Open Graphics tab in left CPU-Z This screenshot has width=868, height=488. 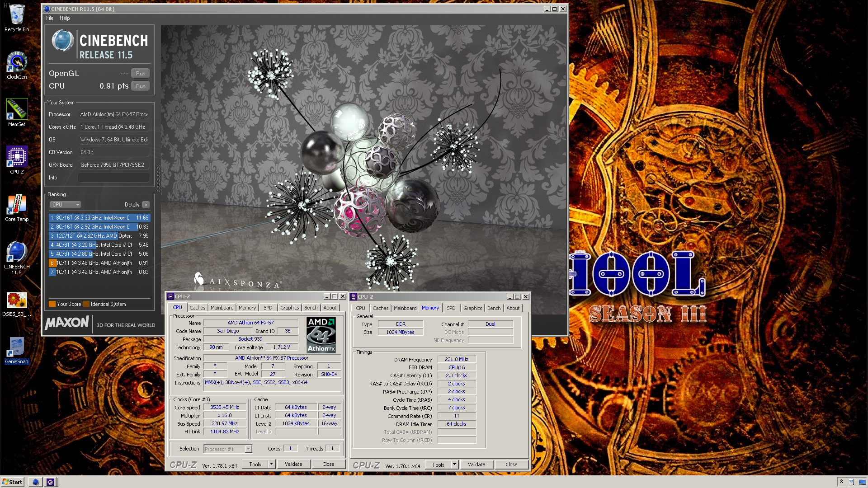289,308
